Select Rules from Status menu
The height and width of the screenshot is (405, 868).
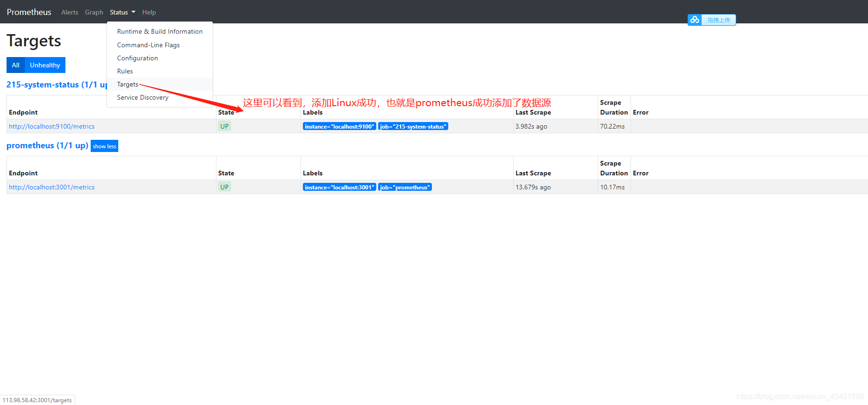(x=160, y=71)
